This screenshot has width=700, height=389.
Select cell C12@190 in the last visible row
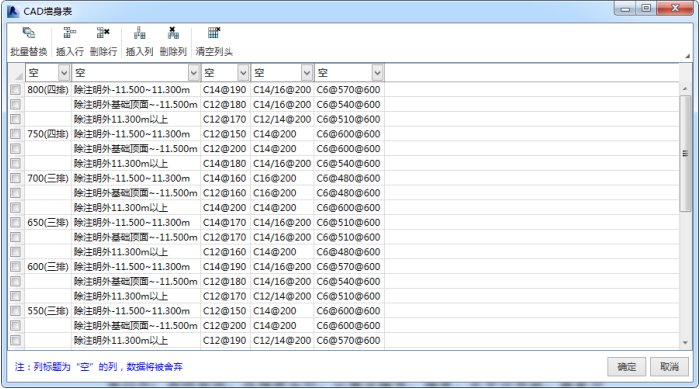[x=225, y=340]
